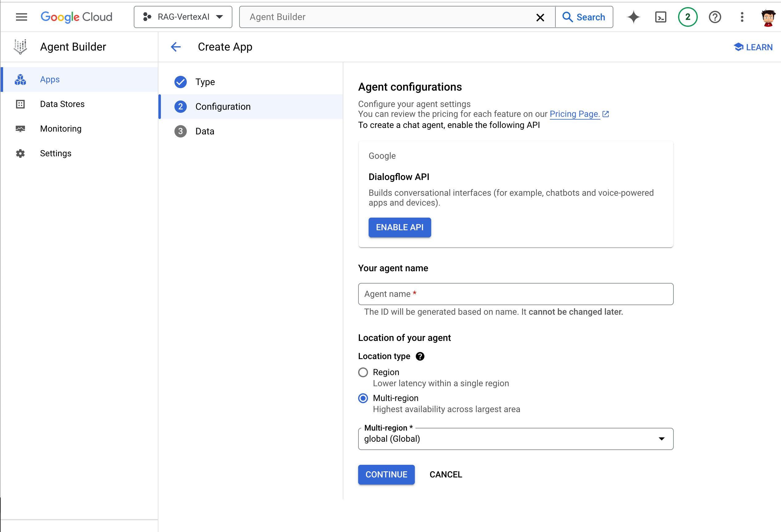Activate Cloud Shell terminal icon

(x=660, y=17)
